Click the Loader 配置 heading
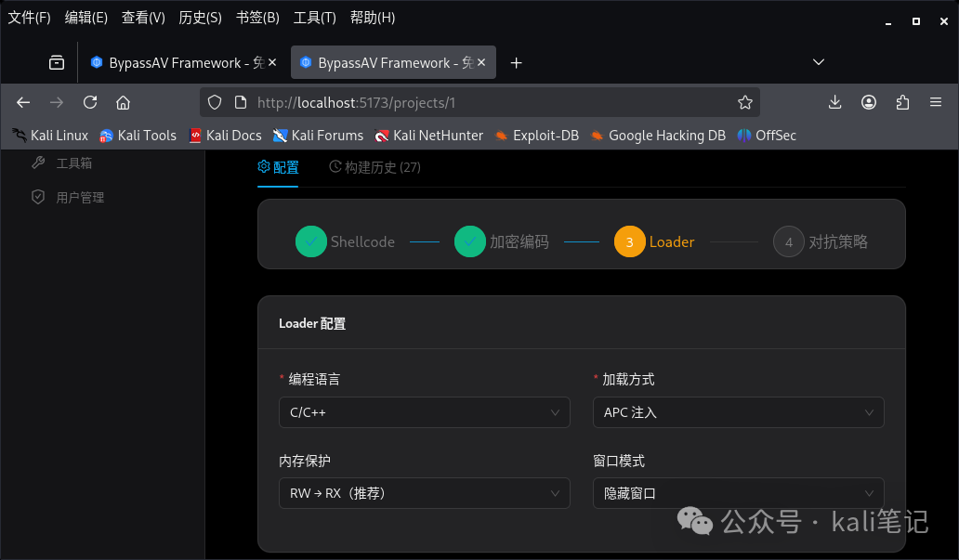Viewport: 959px width, 560px height. point(312,323)
